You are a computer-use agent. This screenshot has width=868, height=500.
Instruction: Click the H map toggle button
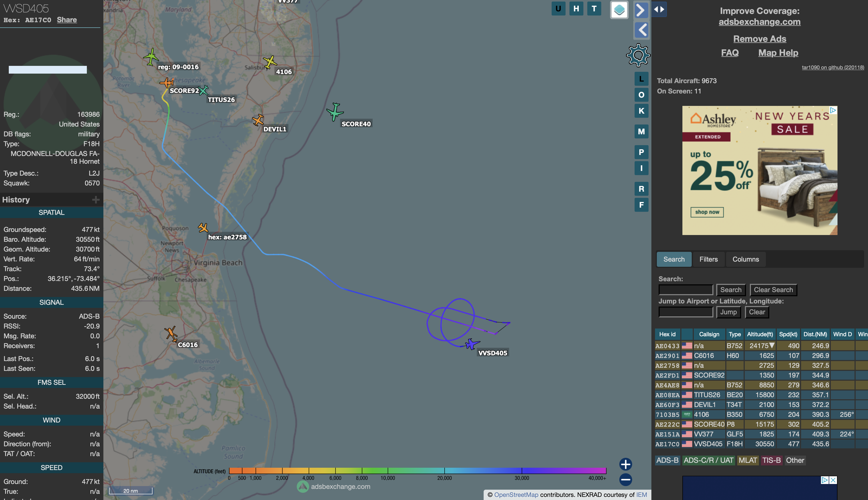(x=576, y=9)
